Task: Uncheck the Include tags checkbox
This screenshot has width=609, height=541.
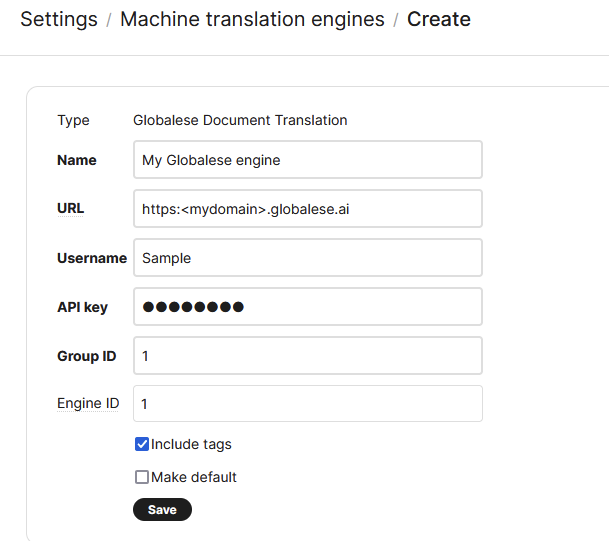Action: 142,444
